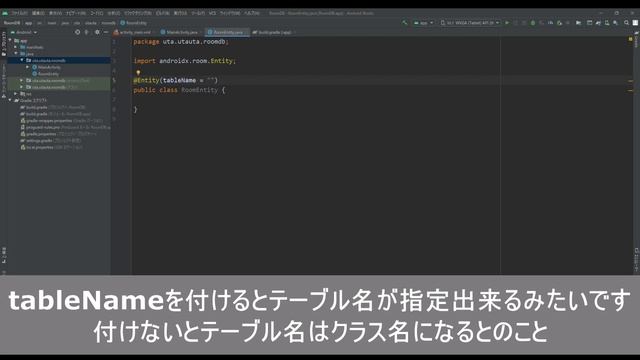Select local.properties in Gradle Scripts
Image resolution: width=640 pixels, height=360 pixels.
point(40,147)
